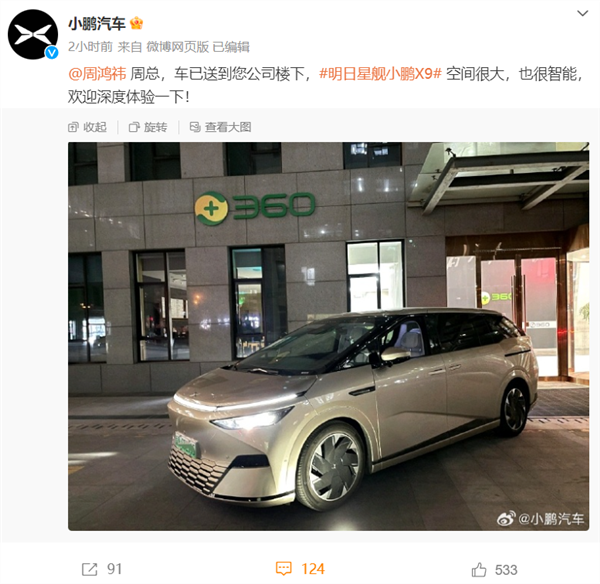Click the like count 533

pyautogui.click(x=506, y=570)
